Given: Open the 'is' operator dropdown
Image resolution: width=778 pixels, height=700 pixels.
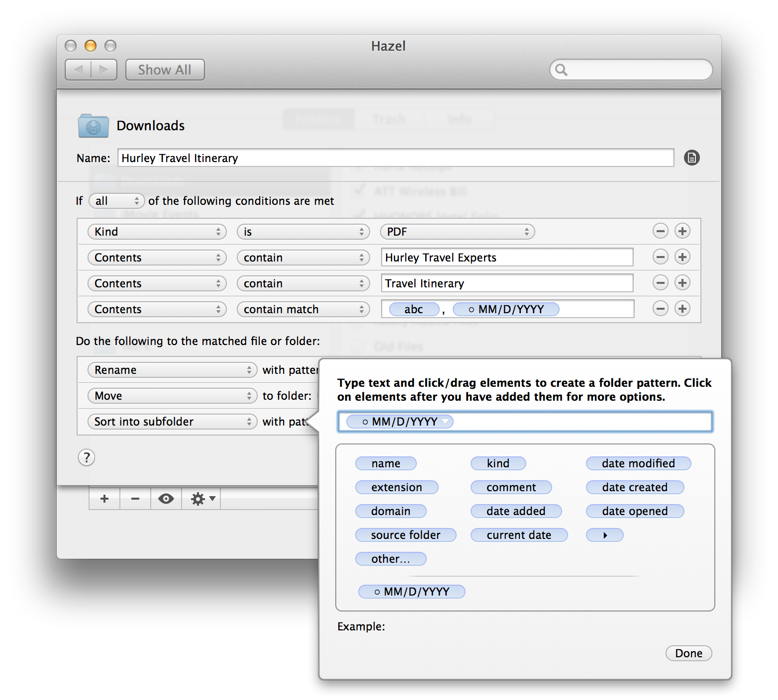Looking at the screenshot, I should [303, 232].
